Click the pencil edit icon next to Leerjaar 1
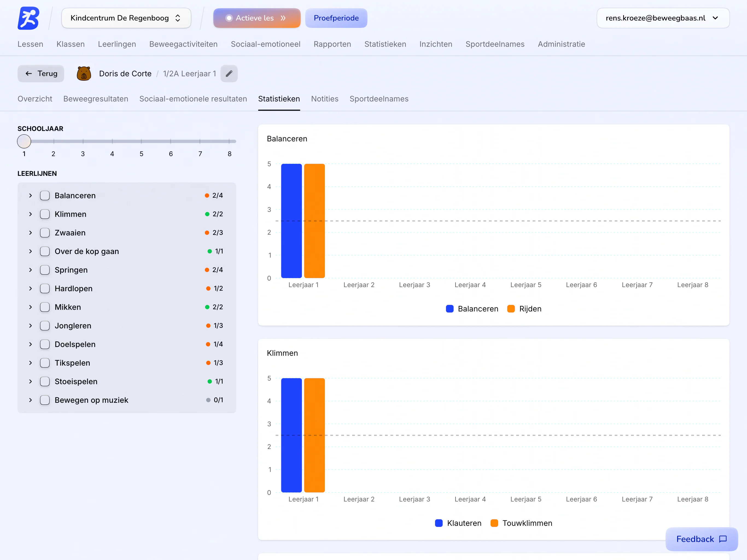 tap(229, 74)
